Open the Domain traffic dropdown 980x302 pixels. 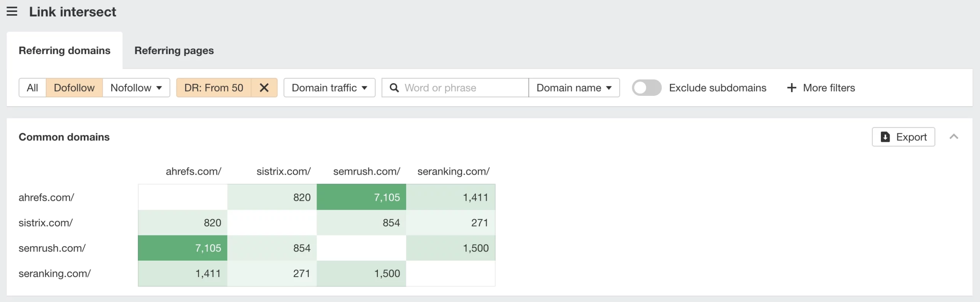click(x=330, y=88)
